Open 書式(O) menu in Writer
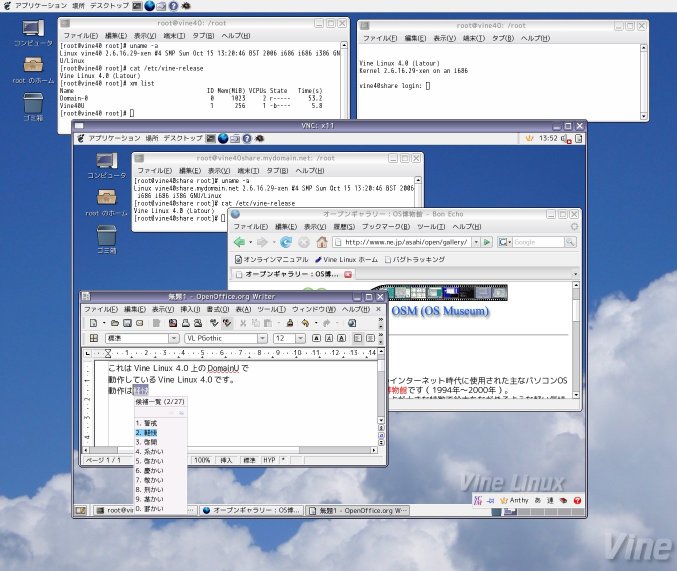Image resolution: width=677 pixels, height=571 pixels. pyautogui.click(x=218, y=309)
